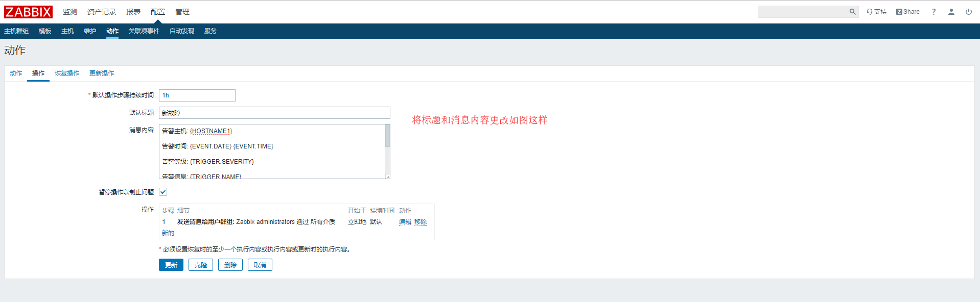Viewport: 980px width, 302px height.
Task: Open the 配置 top menu
Action: tap(158, 12)
